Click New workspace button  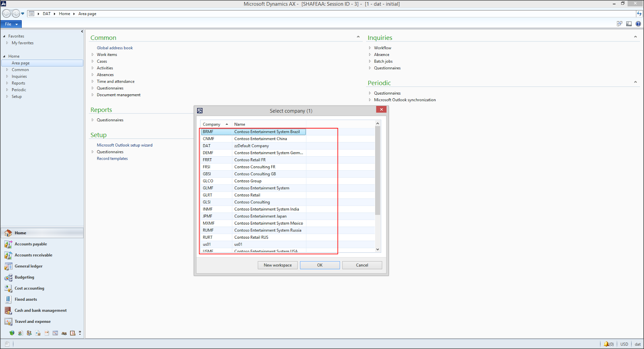[278, 265]
